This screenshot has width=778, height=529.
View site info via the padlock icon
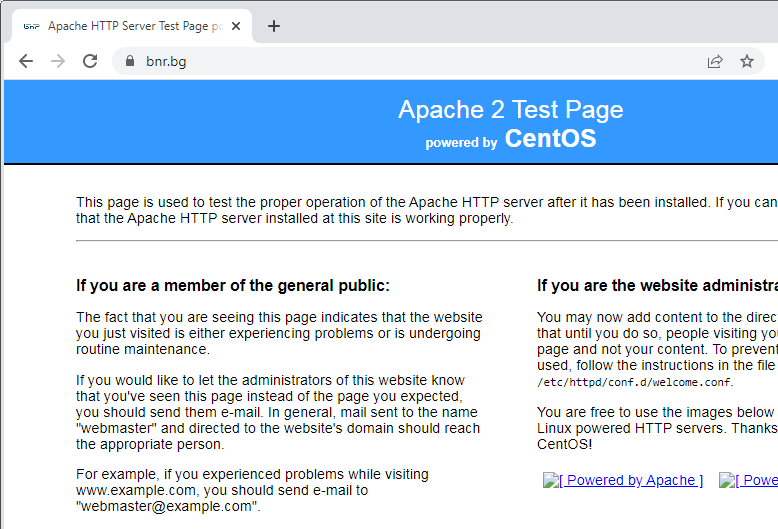click(130, 61)
